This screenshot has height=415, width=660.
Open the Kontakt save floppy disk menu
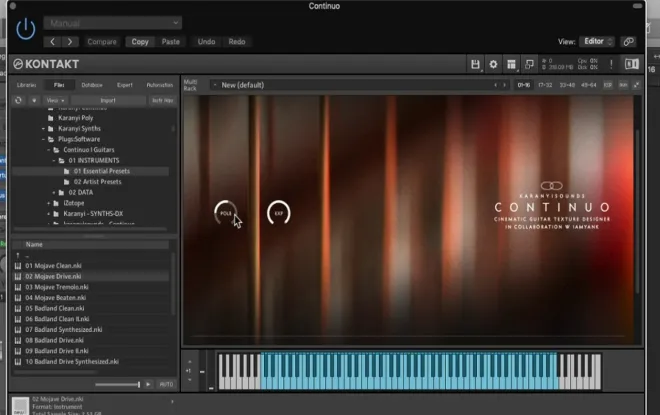(475, 64)
